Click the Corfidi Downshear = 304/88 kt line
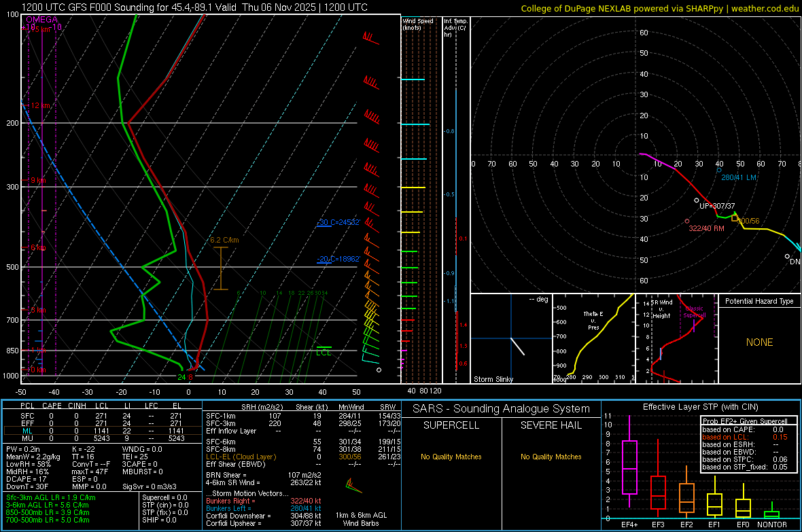 pos(264,516)
